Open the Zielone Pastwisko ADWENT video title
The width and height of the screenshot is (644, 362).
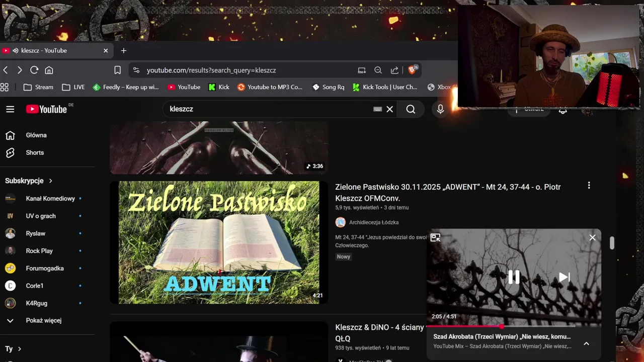click(448, 193)
